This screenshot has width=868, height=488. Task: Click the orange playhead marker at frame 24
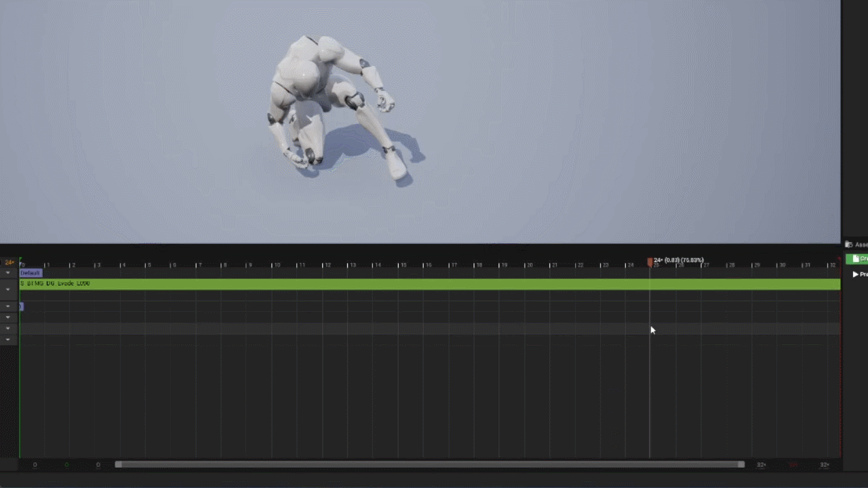650,262
